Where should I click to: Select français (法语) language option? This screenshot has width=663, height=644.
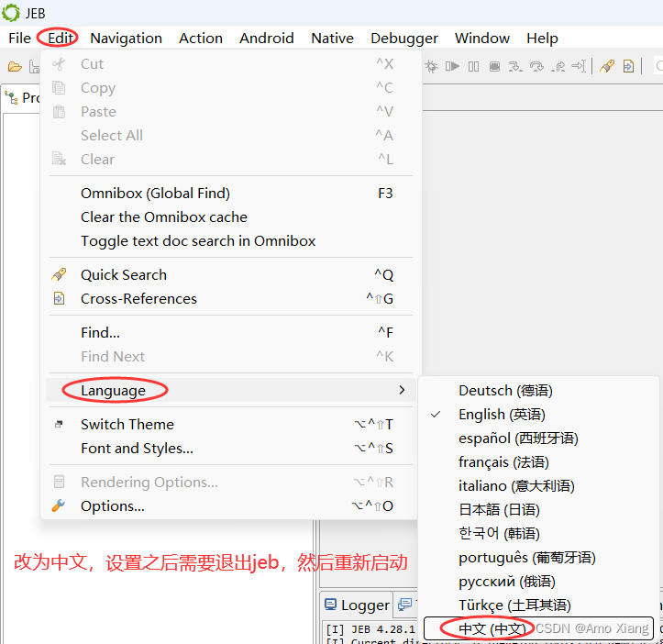538,462
